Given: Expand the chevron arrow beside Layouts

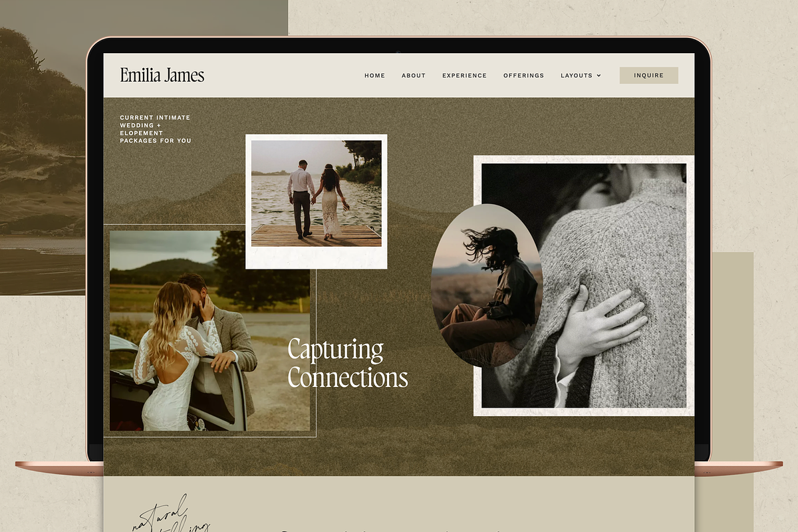Looking at the screenshot, I should (598, 76).
